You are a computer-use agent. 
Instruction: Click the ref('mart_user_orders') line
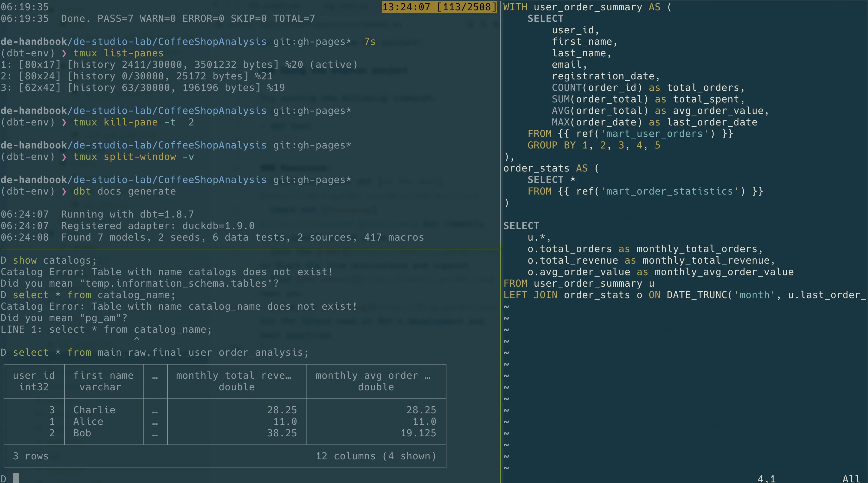click(630, 133)
